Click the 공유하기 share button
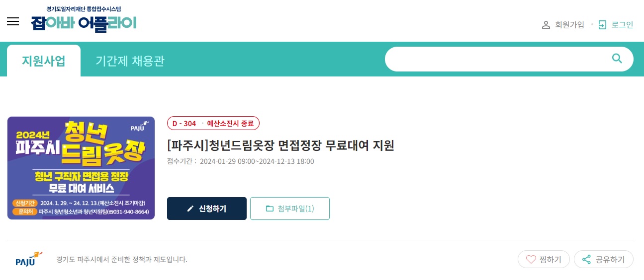The image size is (644, 280). tap(604, 259)
